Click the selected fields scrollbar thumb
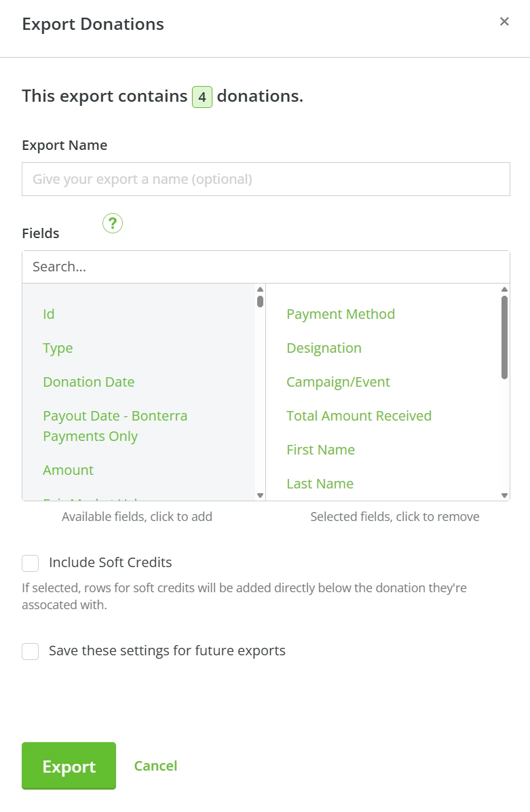Screen dimensions: 530x812 504,337
